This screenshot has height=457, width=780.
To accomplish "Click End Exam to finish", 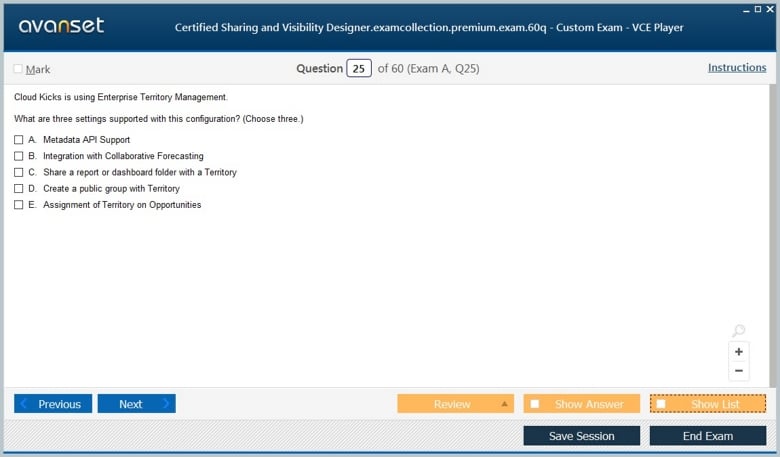I will pos(707,436).
